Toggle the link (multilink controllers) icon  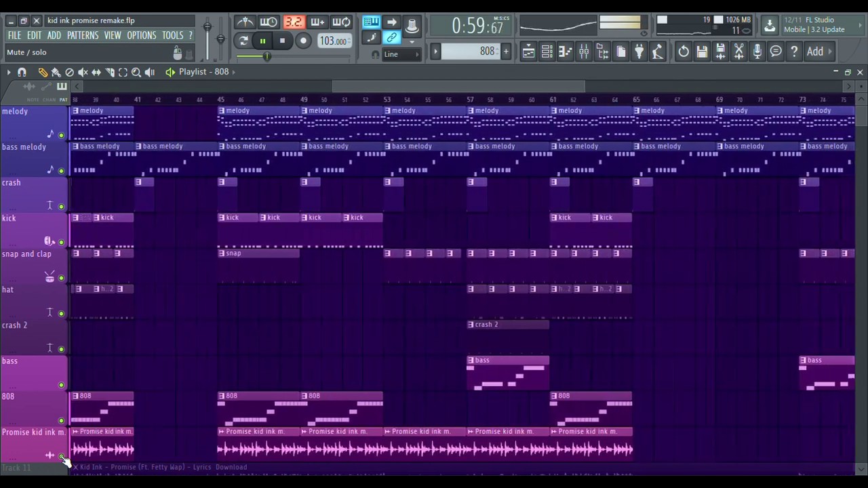pyautogui.click(x=392, y=38)
